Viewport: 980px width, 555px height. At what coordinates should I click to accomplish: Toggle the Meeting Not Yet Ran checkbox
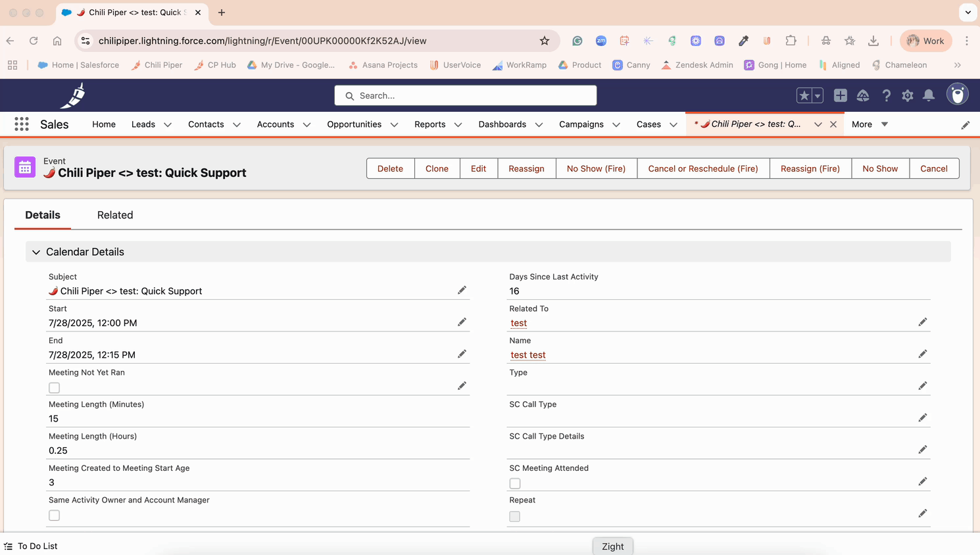pyautogui.click(x=55, y=388)
